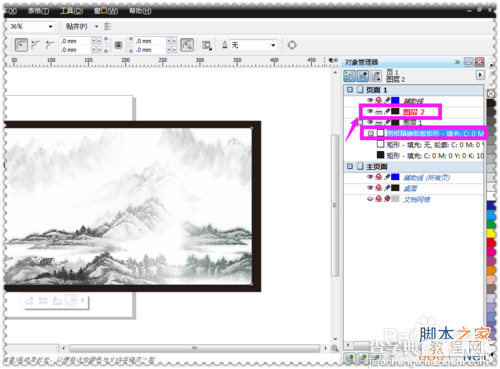Open the wrap text button
The width and height of the screenshot is (500, 369).
coord(207,45)
